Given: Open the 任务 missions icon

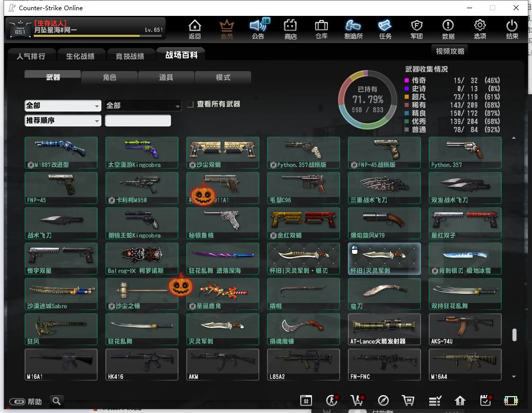Looking at the screenshot, I should point(385,29).
